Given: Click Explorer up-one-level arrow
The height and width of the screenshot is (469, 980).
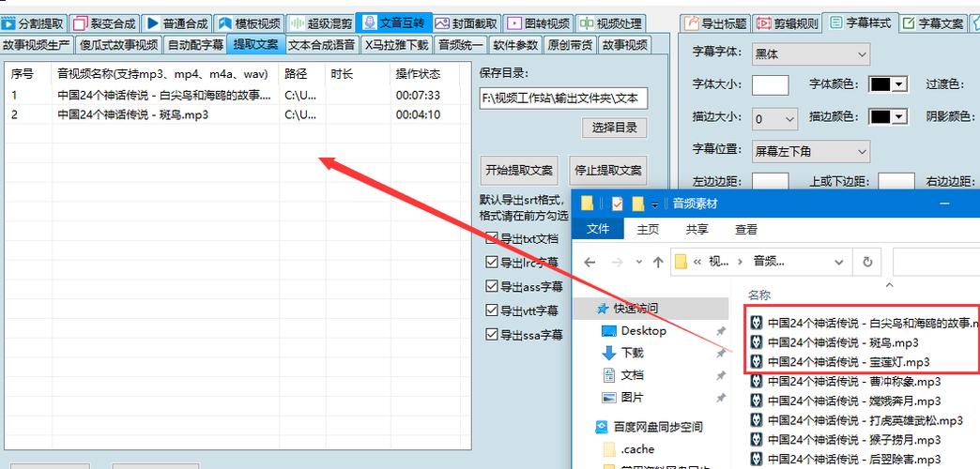Looking at the screenshot, I should pyautogui.click(x=657, y=263).
